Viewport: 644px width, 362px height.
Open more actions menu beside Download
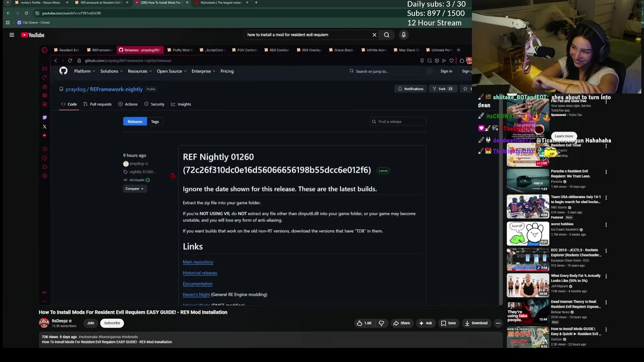coord(498,323)
